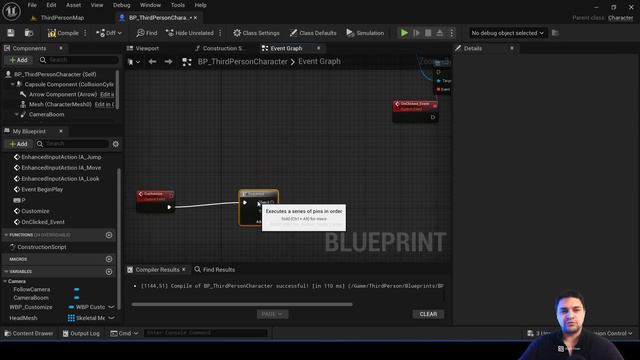Image resolution: width=640 pixels, height=360 pixels.
Task: Open the Content Drawer
Action: (x=29, y=333)
